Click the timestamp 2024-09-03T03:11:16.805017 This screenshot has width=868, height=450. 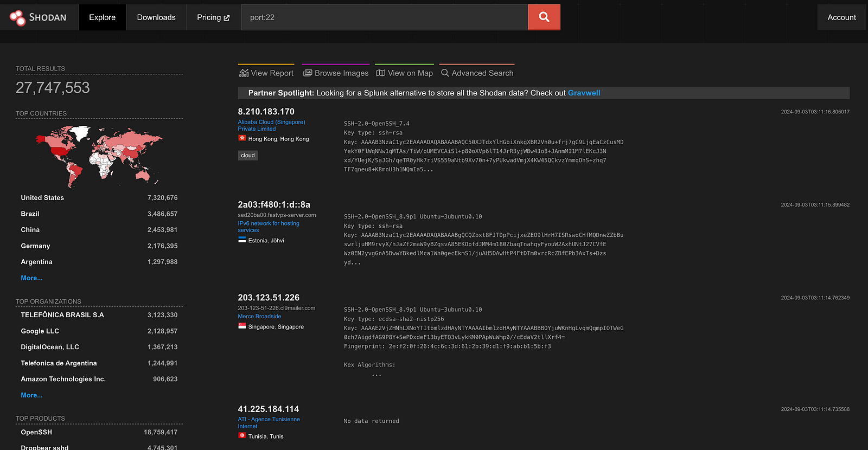[x=815, y=112]
